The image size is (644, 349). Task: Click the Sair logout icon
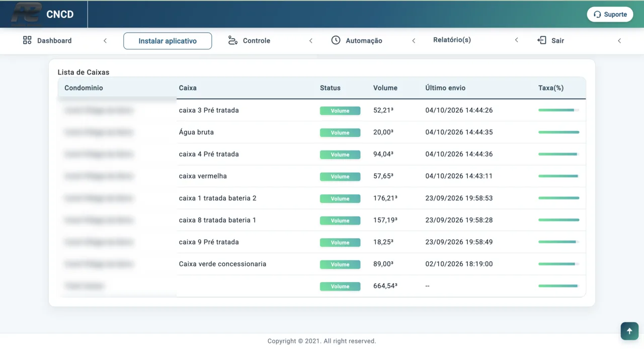542,40
